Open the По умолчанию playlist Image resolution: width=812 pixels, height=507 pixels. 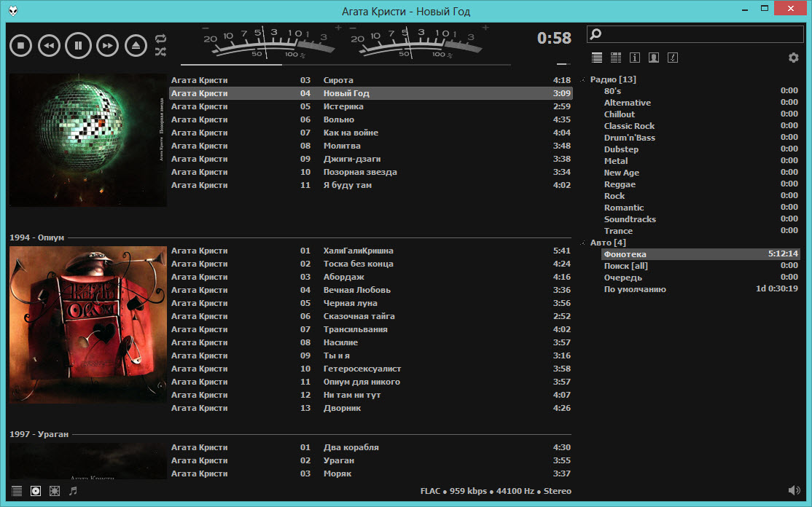(634, 289)
